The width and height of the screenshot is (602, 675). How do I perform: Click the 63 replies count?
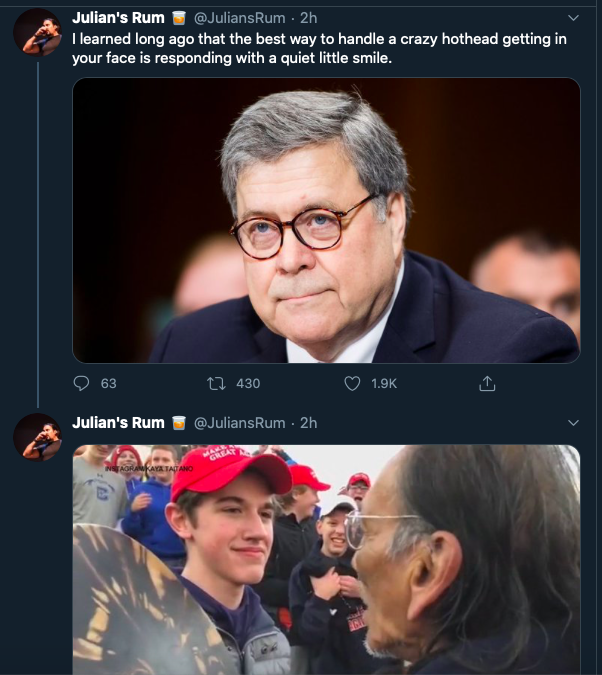point(108,383)
